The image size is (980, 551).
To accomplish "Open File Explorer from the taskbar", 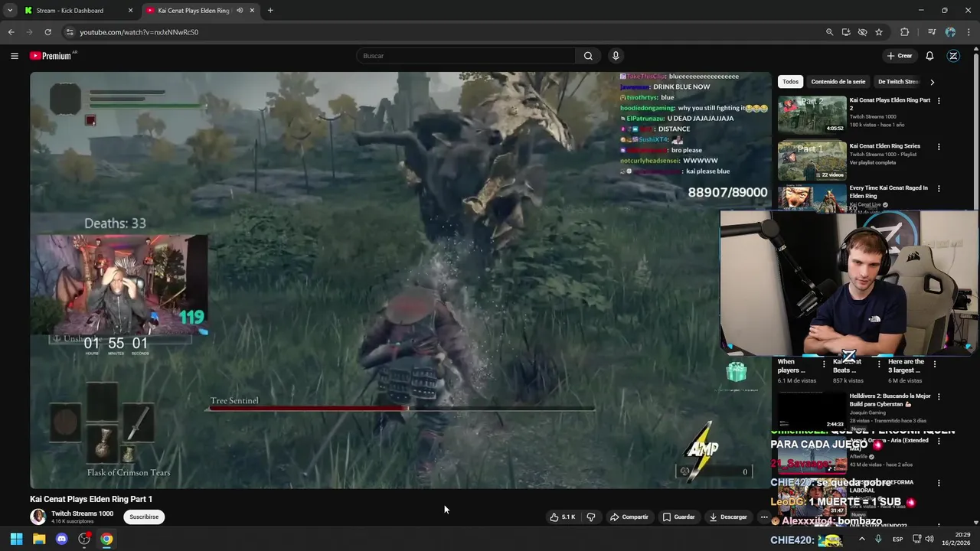I will 39,539.
